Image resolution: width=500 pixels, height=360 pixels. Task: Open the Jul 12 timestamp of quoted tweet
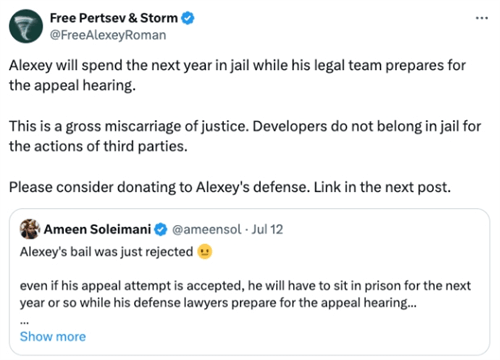point(267,229)
